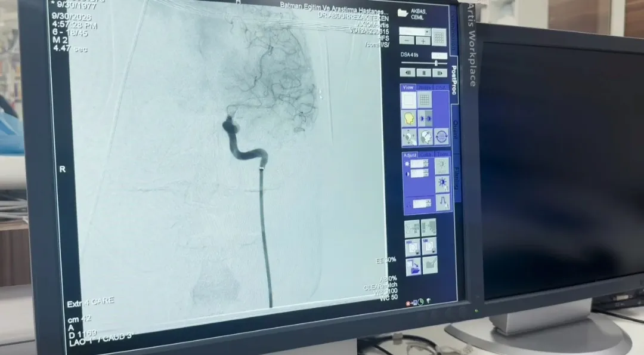The height and width of the screenshot is (355, 644).
Task: Select the grid view icon in the View tab
Action: [425, 100]
